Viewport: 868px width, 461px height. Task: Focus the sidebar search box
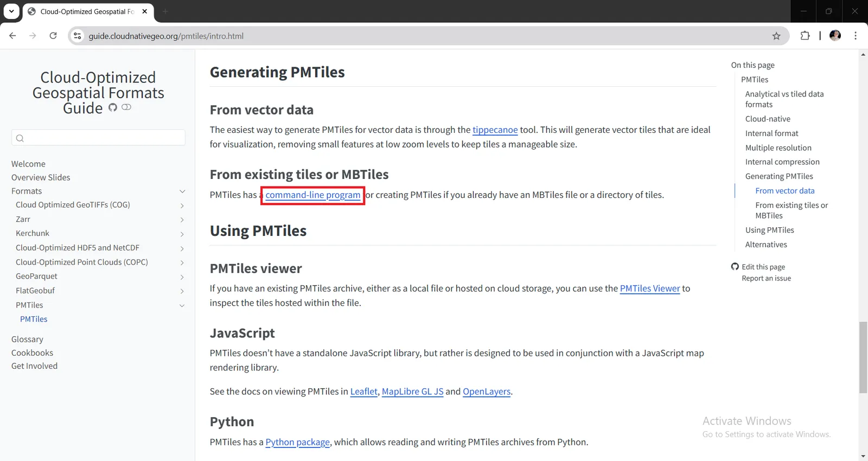pos(98,138)
